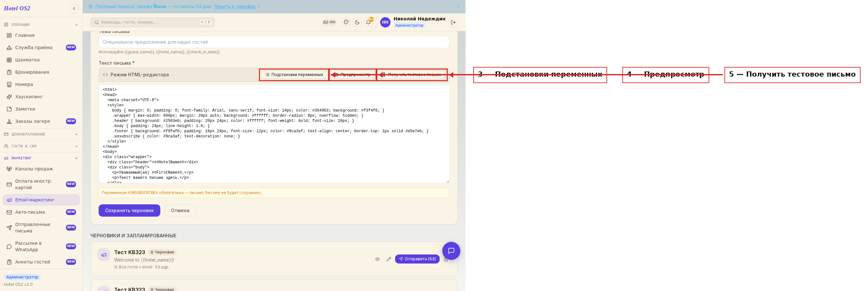Click the Предпросмотр button in editor toolbar
The image size is (868, 291).
pyautogui.click(x=352, y=75)
